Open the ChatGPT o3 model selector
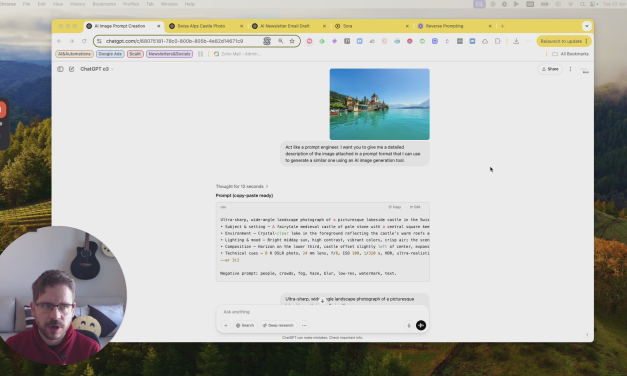627x376 pixels. (97, 69)
